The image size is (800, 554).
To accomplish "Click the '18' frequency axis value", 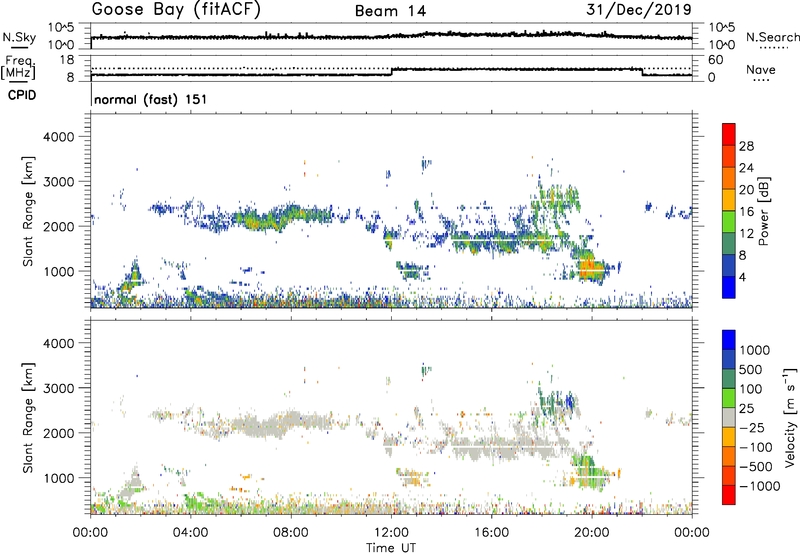I will (67, 60).
